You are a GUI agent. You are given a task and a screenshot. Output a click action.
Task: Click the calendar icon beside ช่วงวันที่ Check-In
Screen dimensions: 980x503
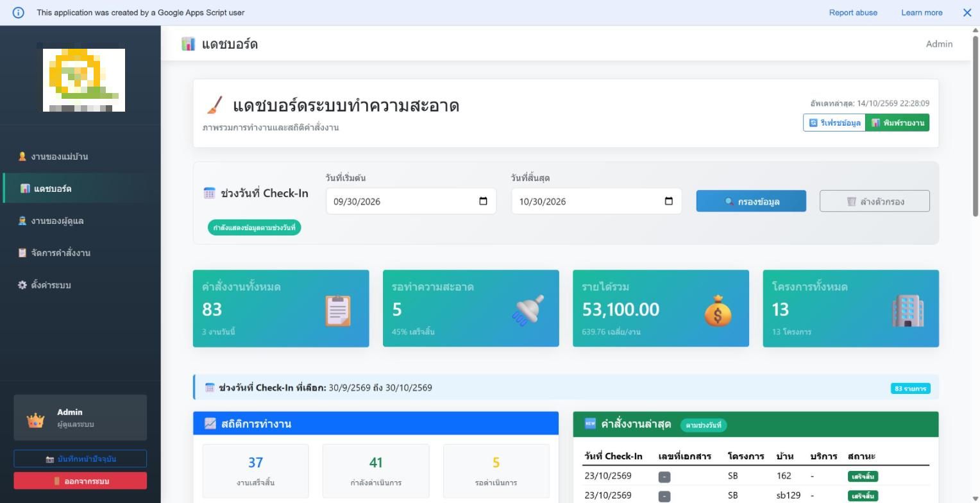point(209,193)
